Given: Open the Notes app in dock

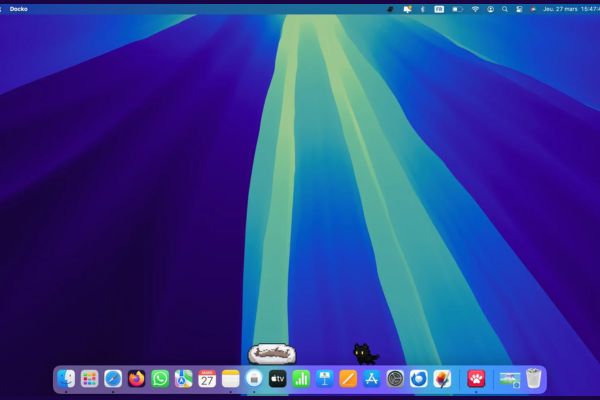Looking at the screenshot, I should coord(231,379).
